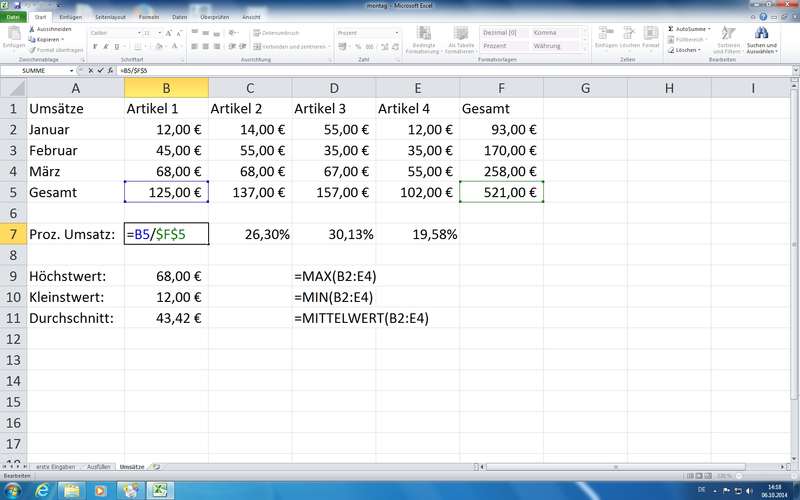Image resolution: width=800 pixels, height=500 pixels.
Task: Toggle underline formatting in Schriftart group
Action: point(116,46)
